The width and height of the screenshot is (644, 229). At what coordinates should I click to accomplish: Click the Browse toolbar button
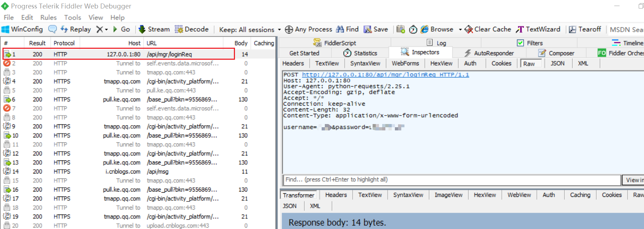pos(437,29)
